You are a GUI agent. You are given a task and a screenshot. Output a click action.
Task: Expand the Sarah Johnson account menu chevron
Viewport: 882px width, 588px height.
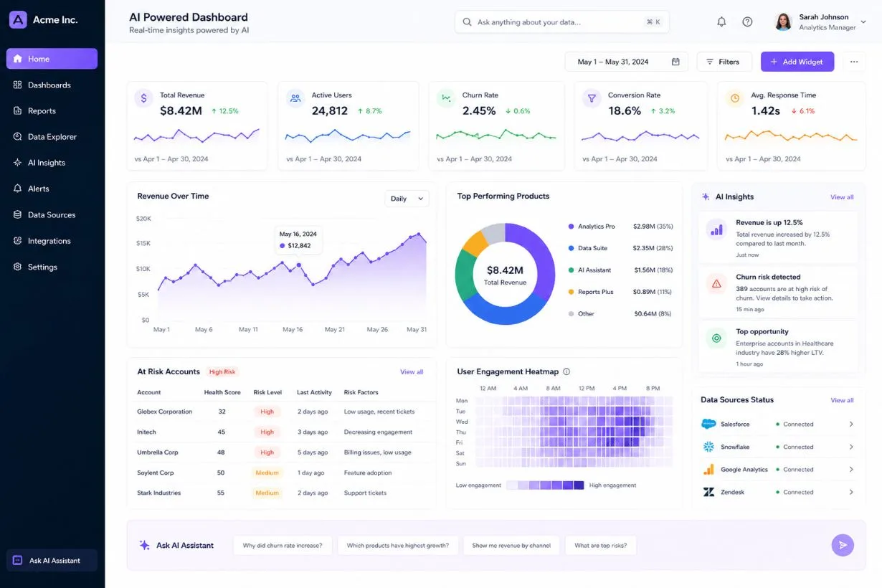coord(863,22)
